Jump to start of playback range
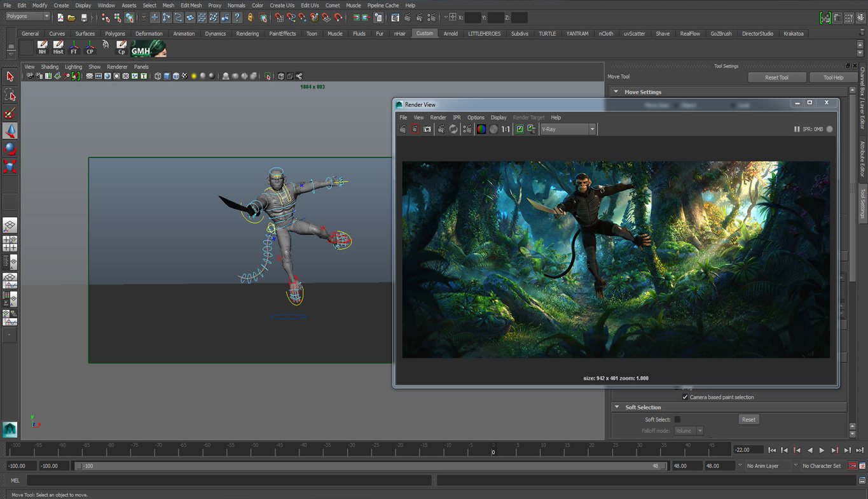This screenshot has height=499, width=868. tap(771, 450)
